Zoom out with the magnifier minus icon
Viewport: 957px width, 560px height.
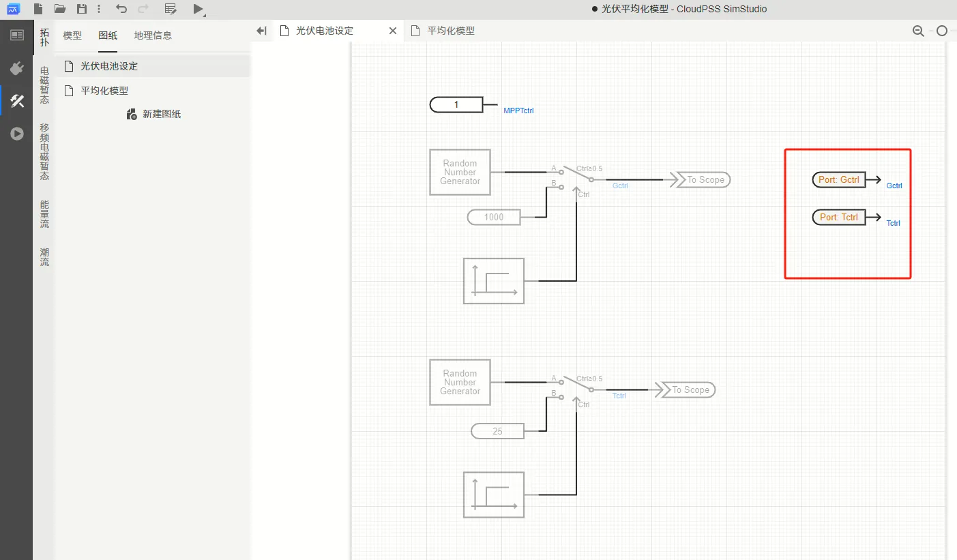click(x=919, y=31)
